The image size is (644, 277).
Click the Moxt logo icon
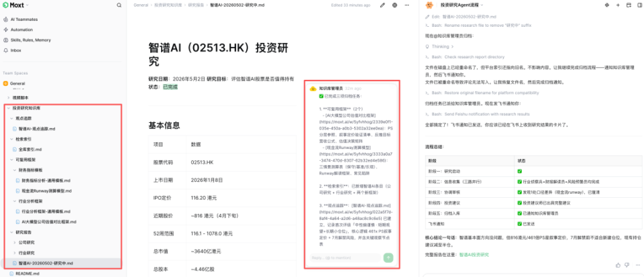[5, 5]
